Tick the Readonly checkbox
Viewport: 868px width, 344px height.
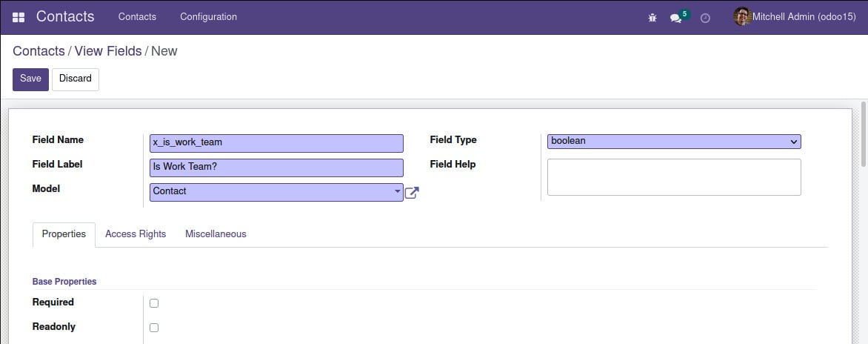point(154,328)
